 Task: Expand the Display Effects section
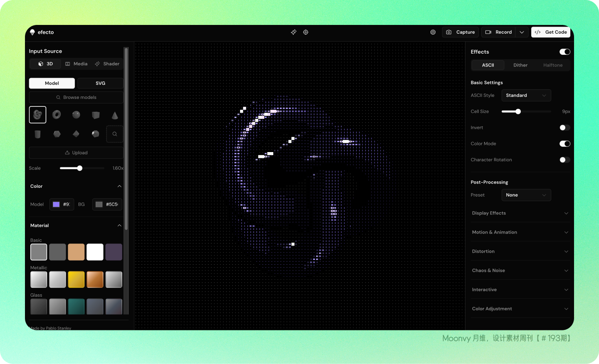520,213
